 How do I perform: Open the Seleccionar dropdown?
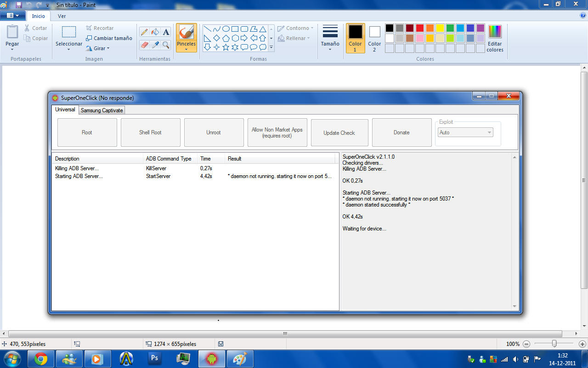coord(69,49)
